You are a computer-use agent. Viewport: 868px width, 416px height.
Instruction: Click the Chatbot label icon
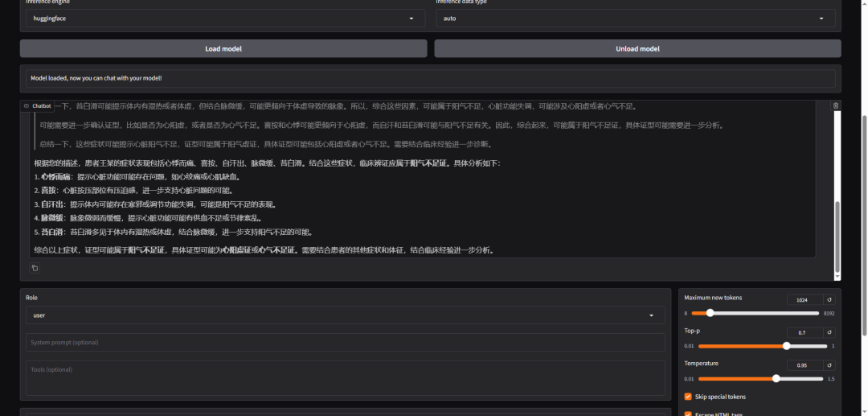click(x=26, y=105)
